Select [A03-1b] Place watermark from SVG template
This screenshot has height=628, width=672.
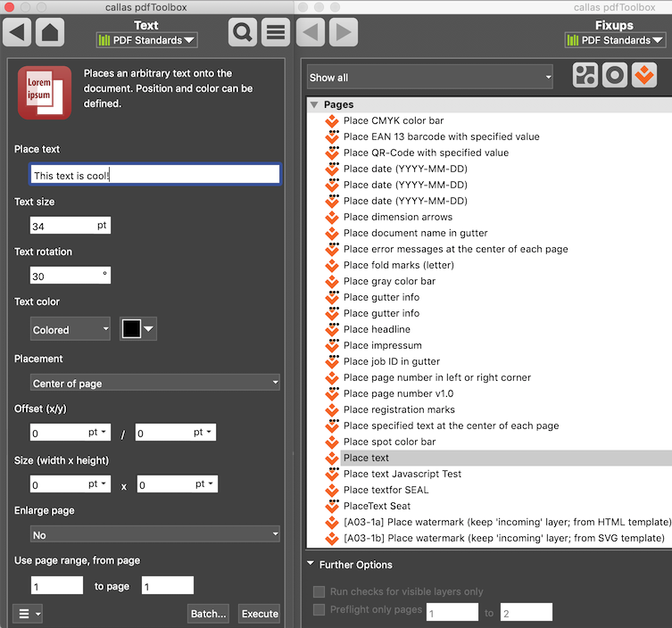click(504, 538)
